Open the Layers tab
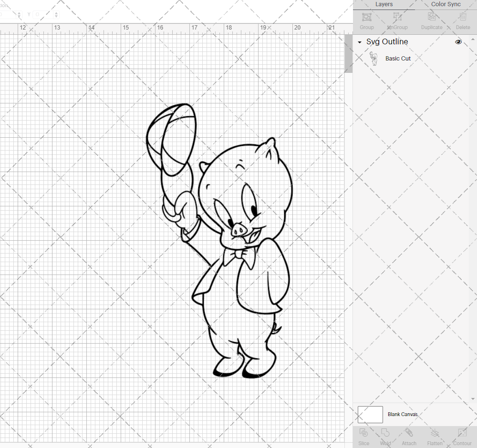The width and height of the screenshot is (477, 448). (384, 4)
